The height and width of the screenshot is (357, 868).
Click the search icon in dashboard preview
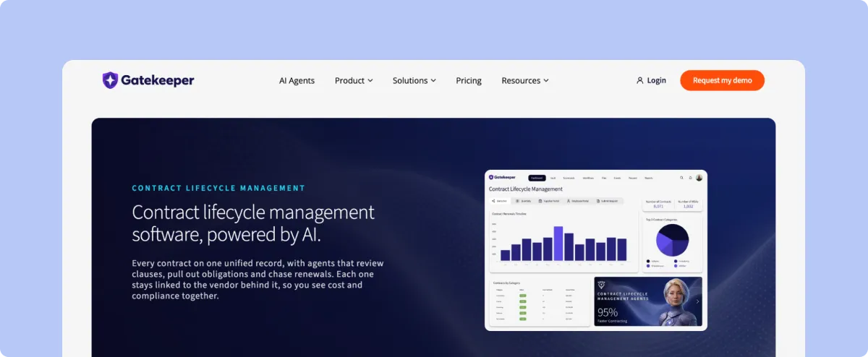click(x=681, y=178)
